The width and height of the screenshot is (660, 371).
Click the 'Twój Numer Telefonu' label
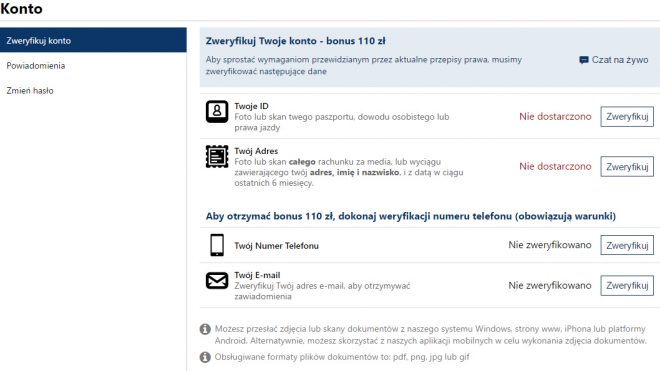coord(276,246)
